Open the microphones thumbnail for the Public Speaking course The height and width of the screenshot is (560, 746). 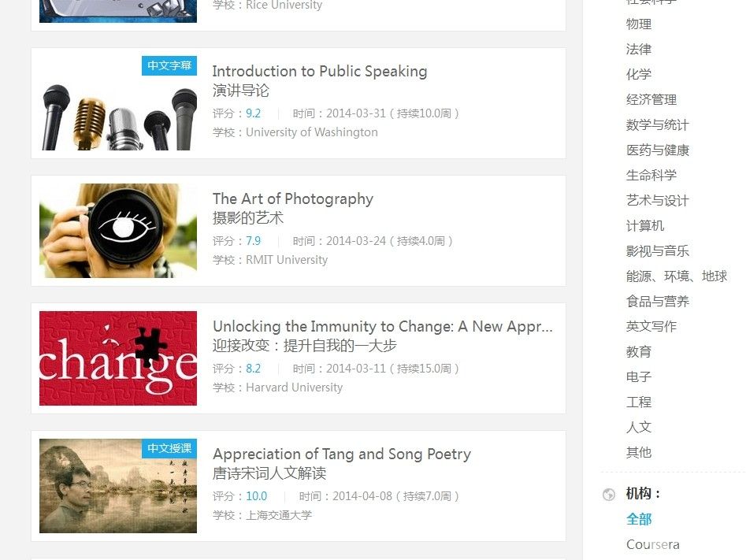pyautogui.click(x=118, y=103)
